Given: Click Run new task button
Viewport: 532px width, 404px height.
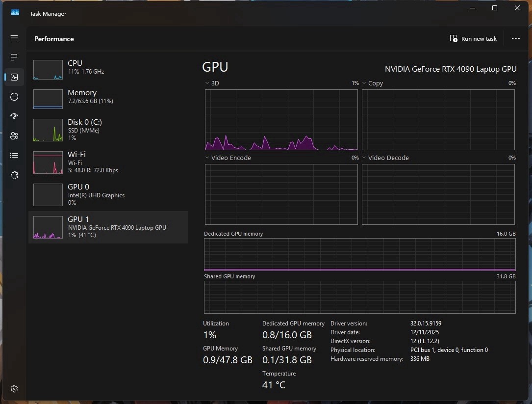Looking at the screenshot, I should coord(473,39).
